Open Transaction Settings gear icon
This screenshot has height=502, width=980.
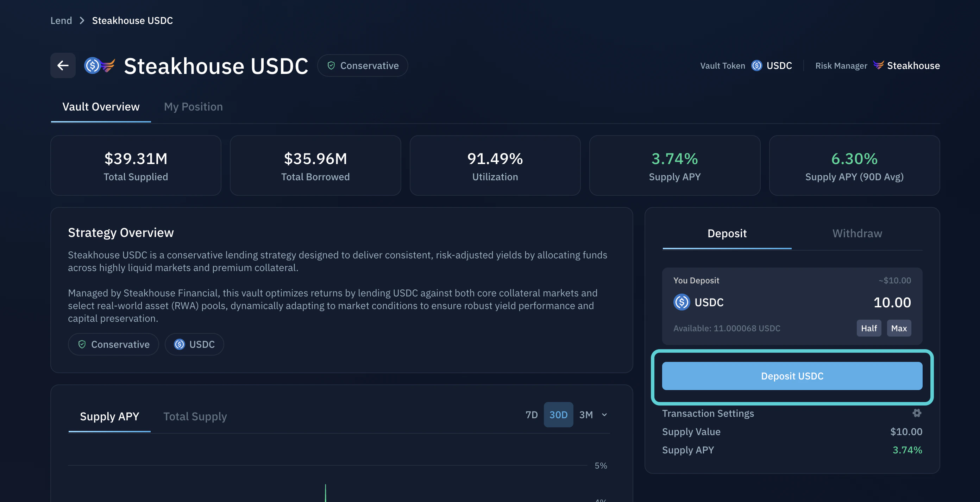(x=917, y=413)
